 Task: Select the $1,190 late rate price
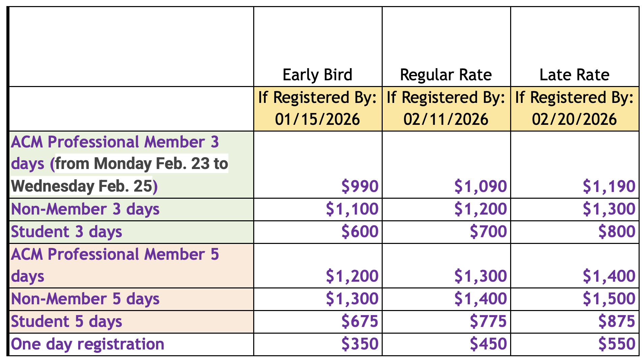point(609,186)
